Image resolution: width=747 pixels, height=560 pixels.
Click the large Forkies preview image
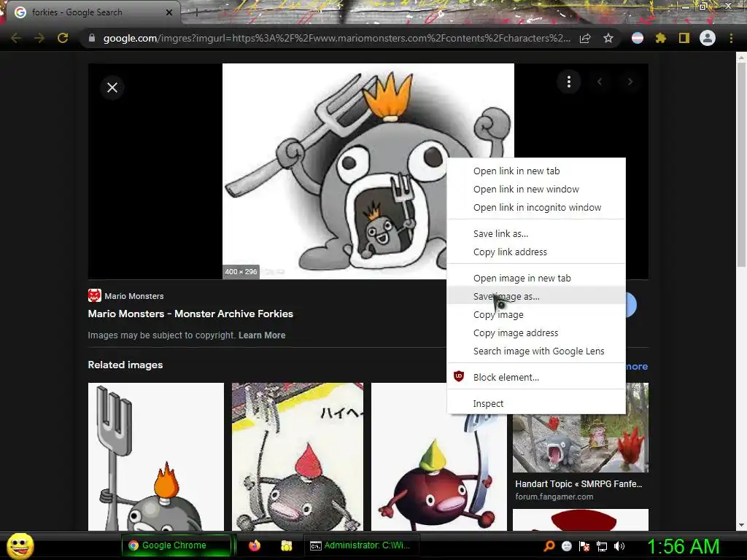click(368, 171)
